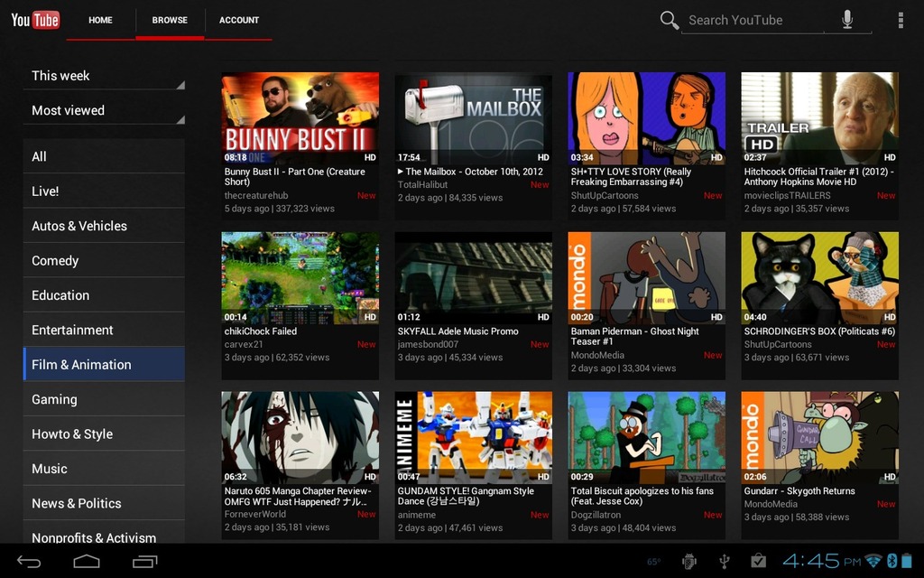
Task: Tap the search magnifier icon
Action: [669, 20]
